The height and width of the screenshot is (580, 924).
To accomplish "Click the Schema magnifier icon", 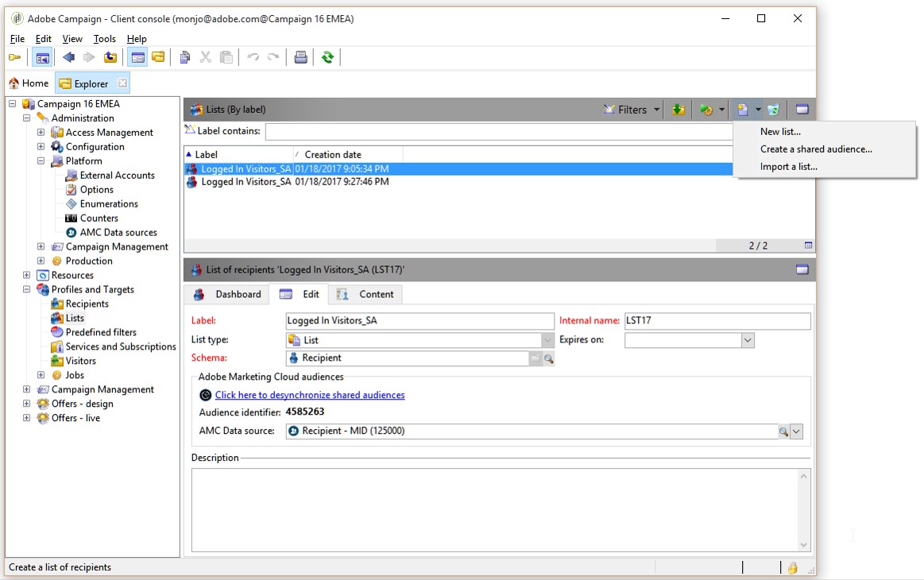I will point(549,358).
